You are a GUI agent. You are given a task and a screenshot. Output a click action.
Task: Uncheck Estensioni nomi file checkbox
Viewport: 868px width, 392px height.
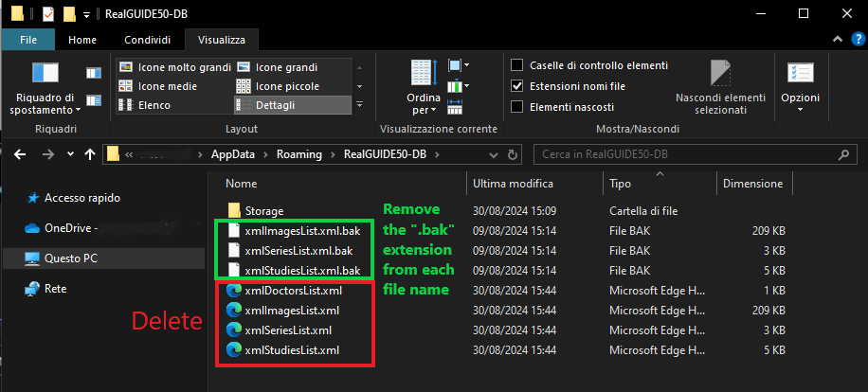[517, 85]
